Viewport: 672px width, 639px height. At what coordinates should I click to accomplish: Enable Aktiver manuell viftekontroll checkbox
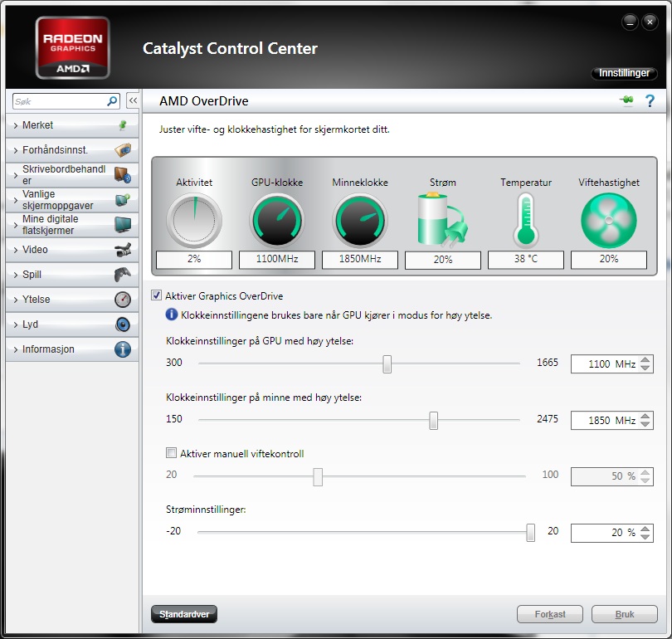(x=171, y=453)
